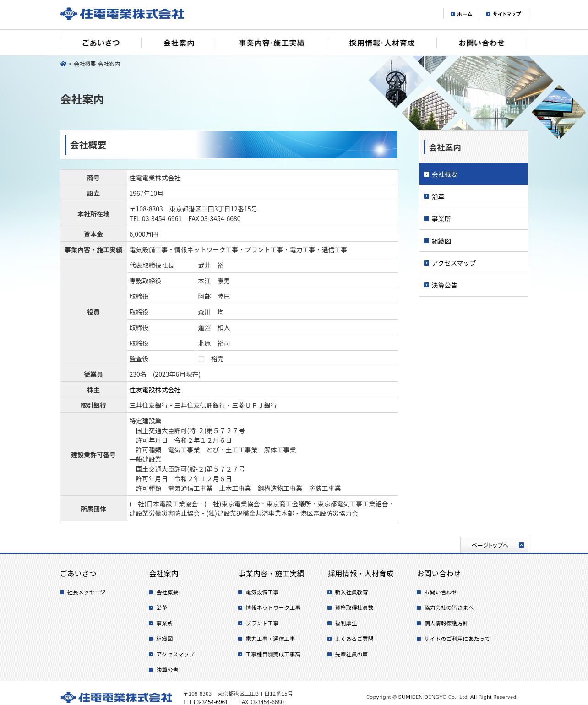Open the 事業内容･施工実績 main menu item
This screenshot has height=705, width=588.
pos(271,43)
